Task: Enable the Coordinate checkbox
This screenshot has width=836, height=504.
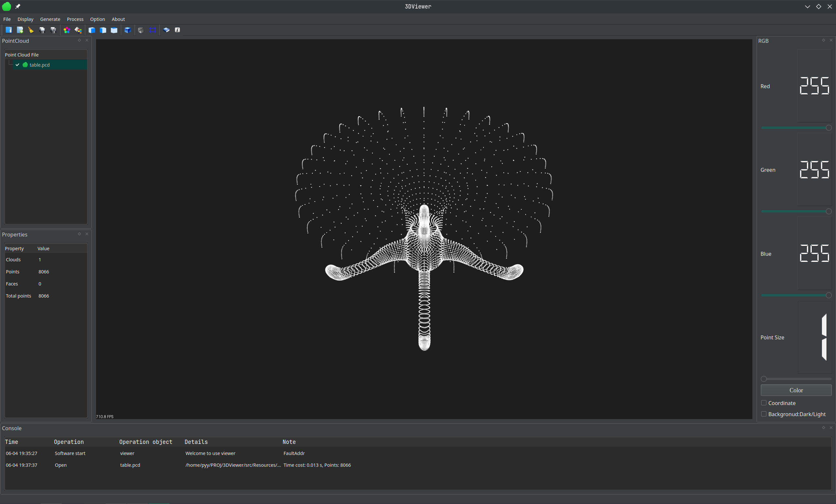Action: 764,403
